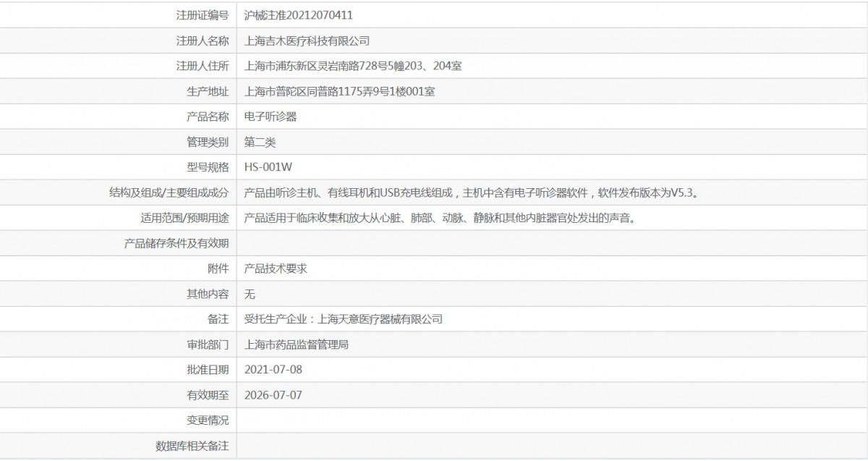Image resolution: width=868 pixels, height=461 pixels.
Task: Click the 批准日期 label
Action: [x=208, y=370]
